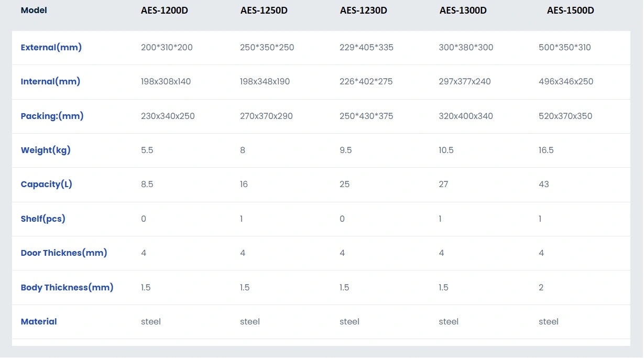
Task: Click the packing size 270x370x290 cell
Action: tap(266, 116)
